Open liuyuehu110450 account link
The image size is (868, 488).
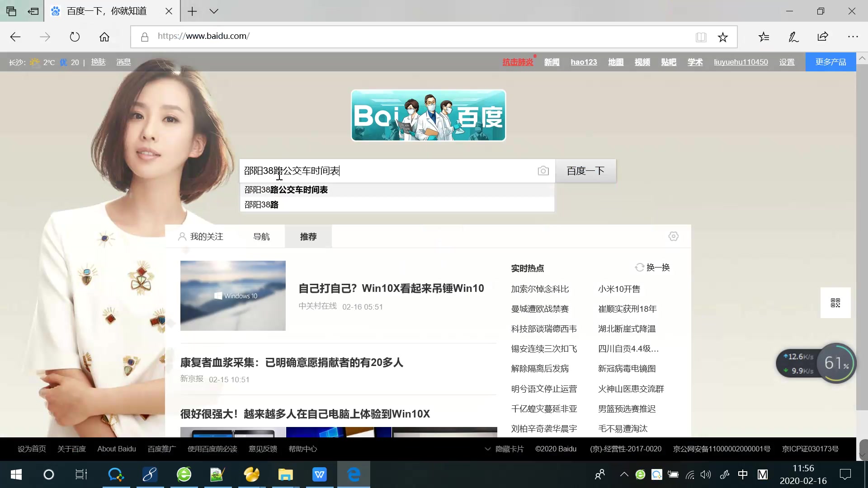pos(741,62)
